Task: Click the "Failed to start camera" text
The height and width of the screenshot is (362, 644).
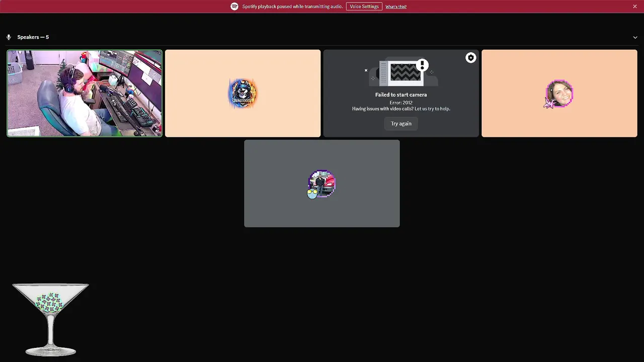Action: click(x=401, y=95)
